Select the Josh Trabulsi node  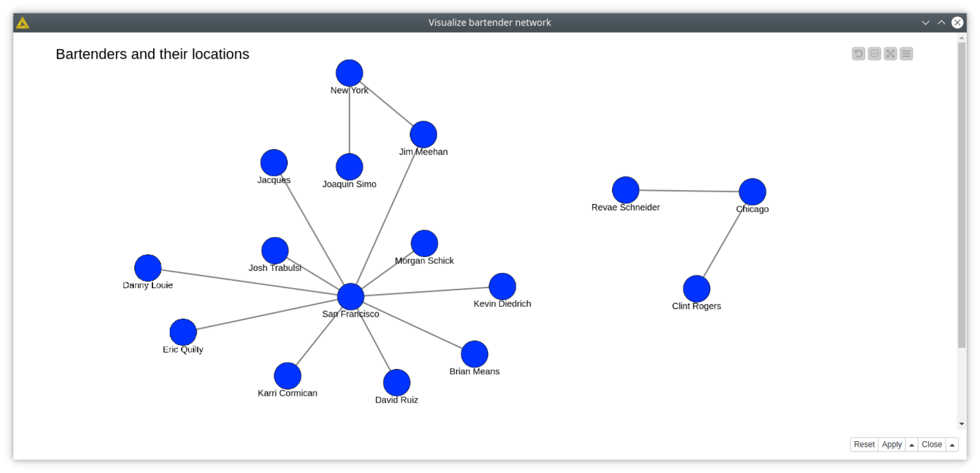click(275, 251)
